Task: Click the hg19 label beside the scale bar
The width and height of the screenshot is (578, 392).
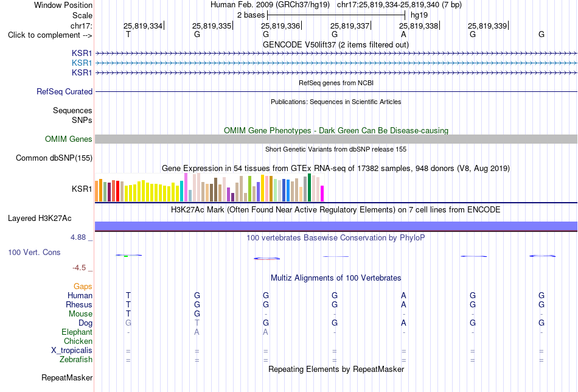Action: [419, 15]
